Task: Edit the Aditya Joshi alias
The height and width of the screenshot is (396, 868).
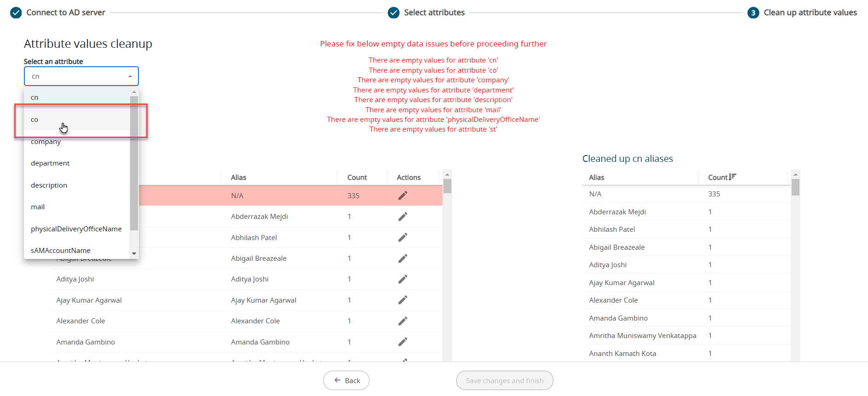Action: 402,279
